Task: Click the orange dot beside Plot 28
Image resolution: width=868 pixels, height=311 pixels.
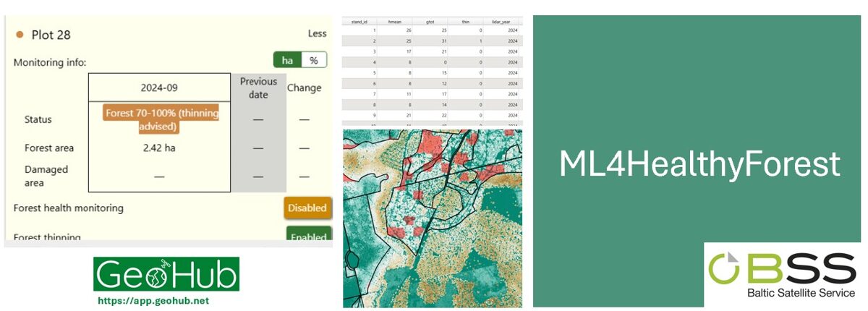Action: 20,34
